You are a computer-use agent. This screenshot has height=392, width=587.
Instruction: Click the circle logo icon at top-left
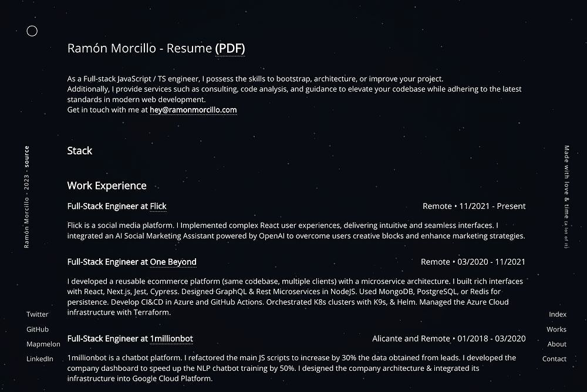point(32,31)
